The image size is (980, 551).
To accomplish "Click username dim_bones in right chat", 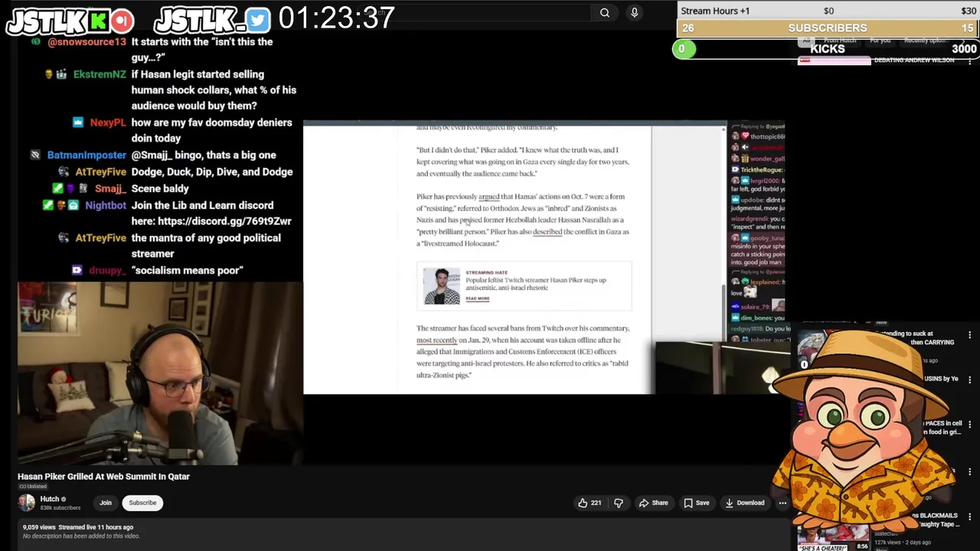I will point(757,318).
